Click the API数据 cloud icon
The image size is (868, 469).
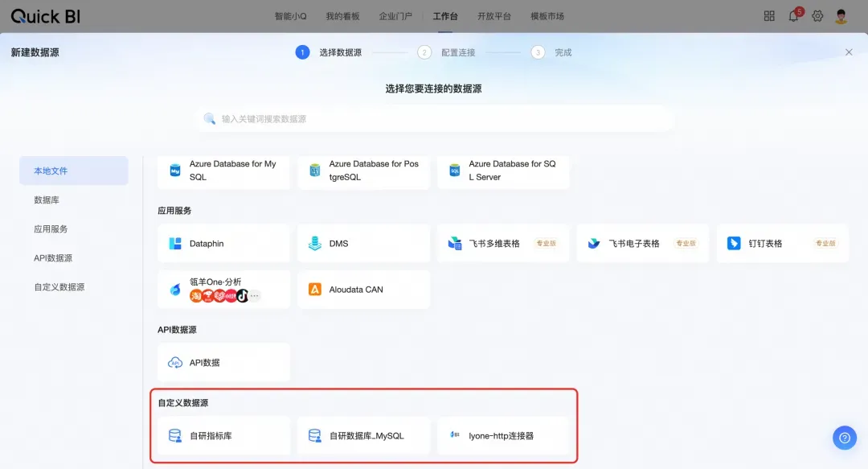coord(175,363)
